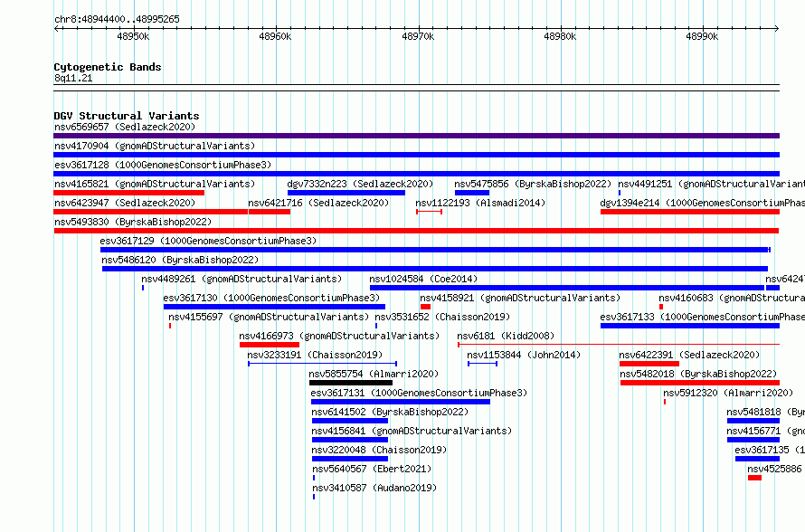The width and height of the screenshot is (805, 532).
Task: Select the nsv4489261 gnomAD variant label
Action: pos(241,279)
